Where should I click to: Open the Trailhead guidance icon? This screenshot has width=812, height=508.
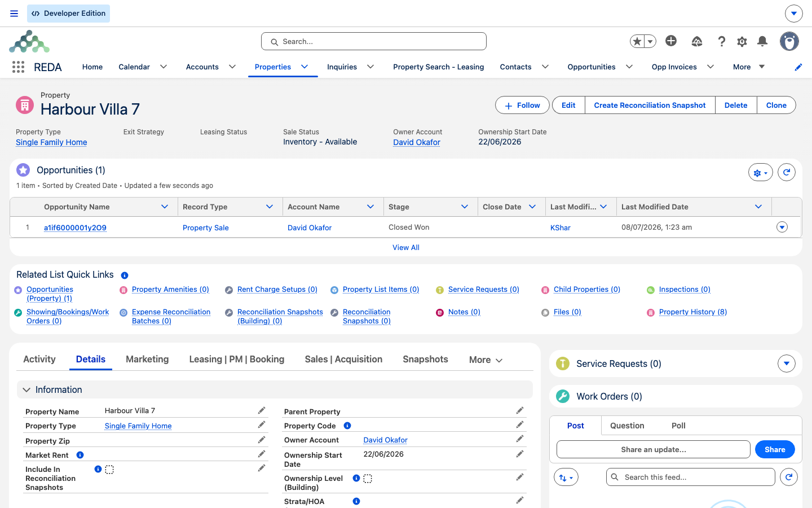697,41
